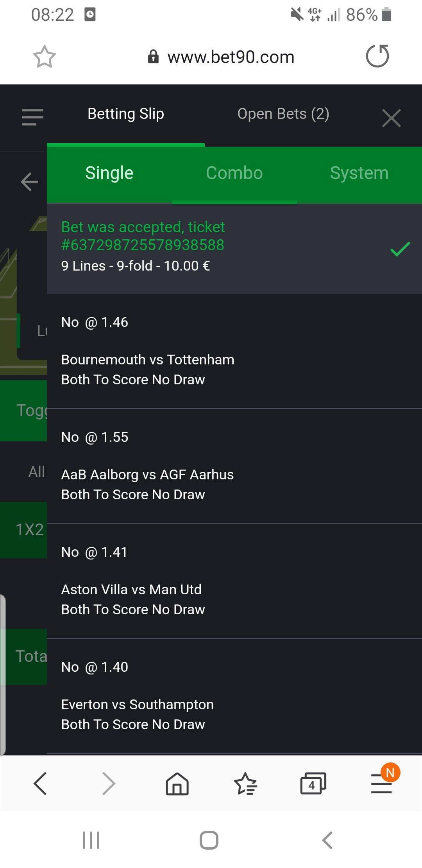Close the betting slip panel
The image size is (422, 868).
coord(391,118)
